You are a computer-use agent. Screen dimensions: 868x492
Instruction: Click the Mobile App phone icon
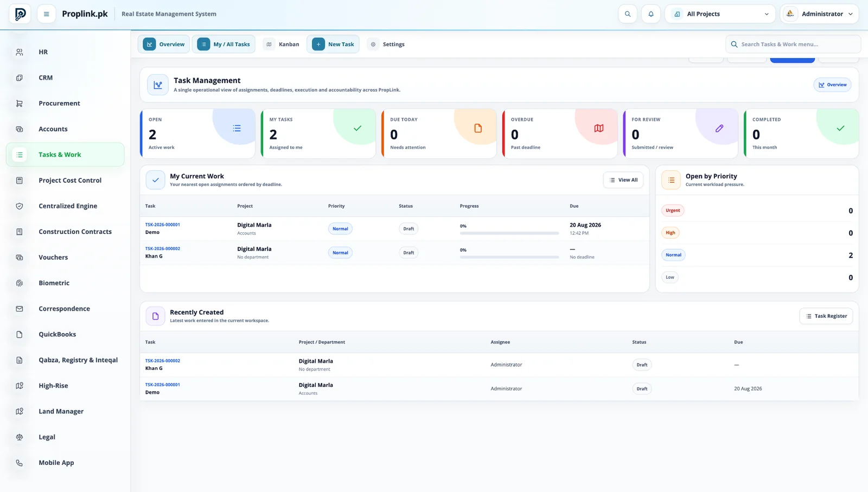[20, 463]
